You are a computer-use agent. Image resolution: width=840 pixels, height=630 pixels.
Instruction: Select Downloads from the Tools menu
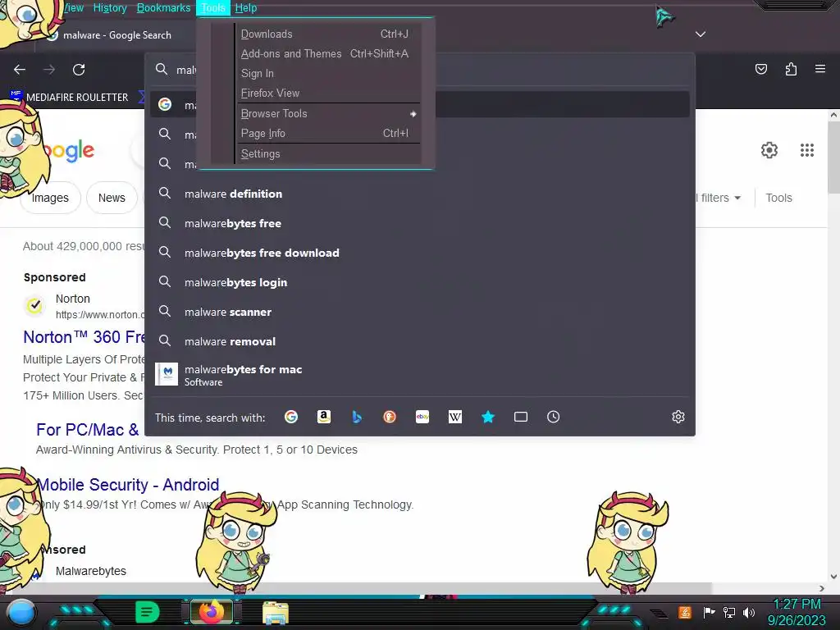pyautogui.click(x=327, y=34)
